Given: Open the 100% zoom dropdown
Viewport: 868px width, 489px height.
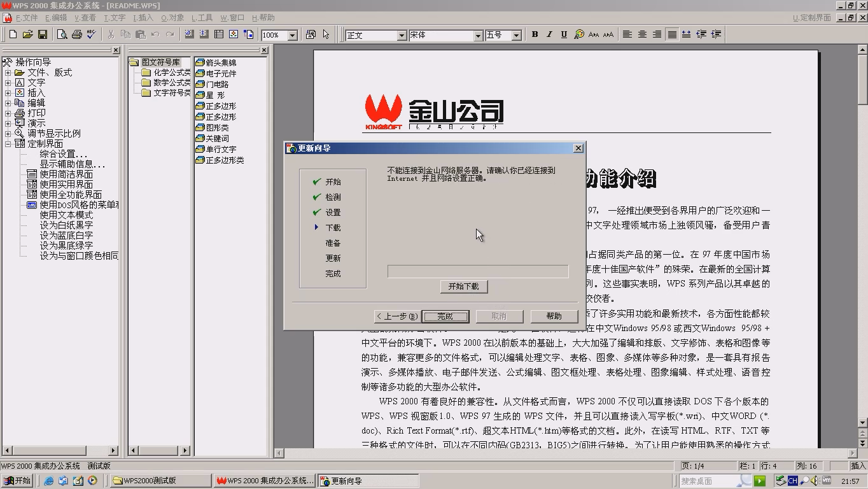Looking at the screenshot, I should pyautogui.click(x=293, y=36).
